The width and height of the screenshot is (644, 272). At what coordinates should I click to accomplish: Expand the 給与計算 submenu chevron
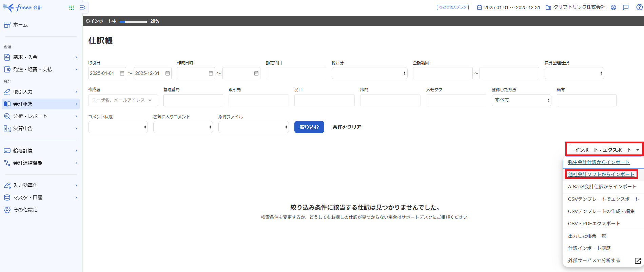coord(76,151)
